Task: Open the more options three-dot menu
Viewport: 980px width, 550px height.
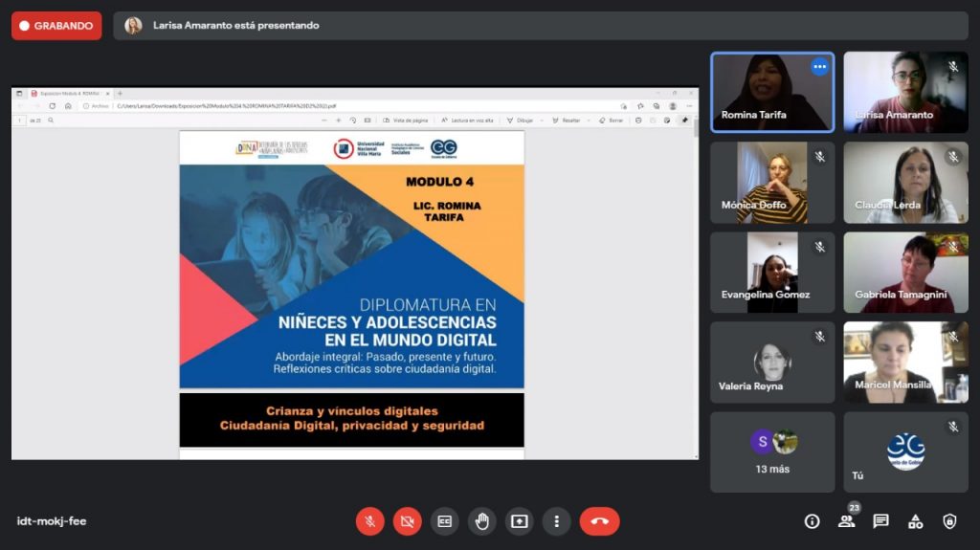Action: coord(556,521)
